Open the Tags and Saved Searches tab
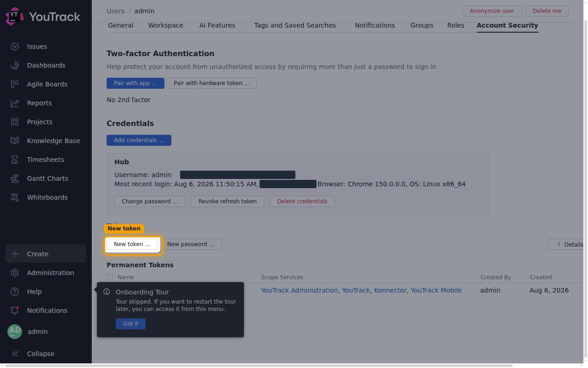This screenshot has height=368, width=588. pyautogui.click(x=295, y=25)
